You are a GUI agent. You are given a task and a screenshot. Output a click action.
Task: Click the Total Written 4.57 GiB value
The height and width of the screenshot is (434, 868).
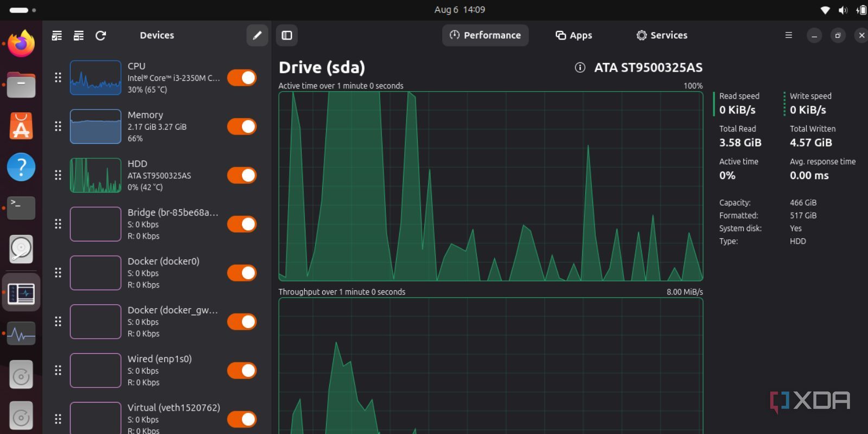(810, 143)
